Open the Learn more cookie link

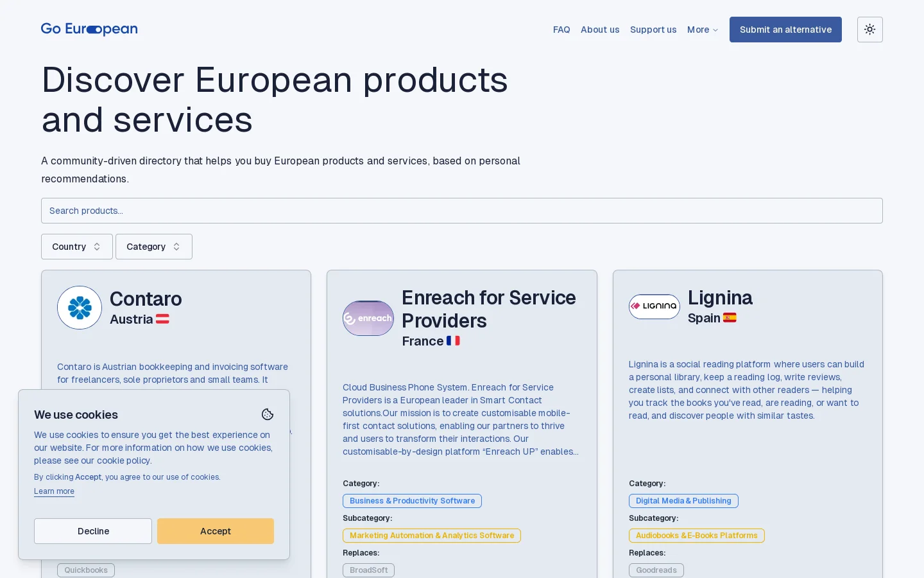(x=54, y=491)
